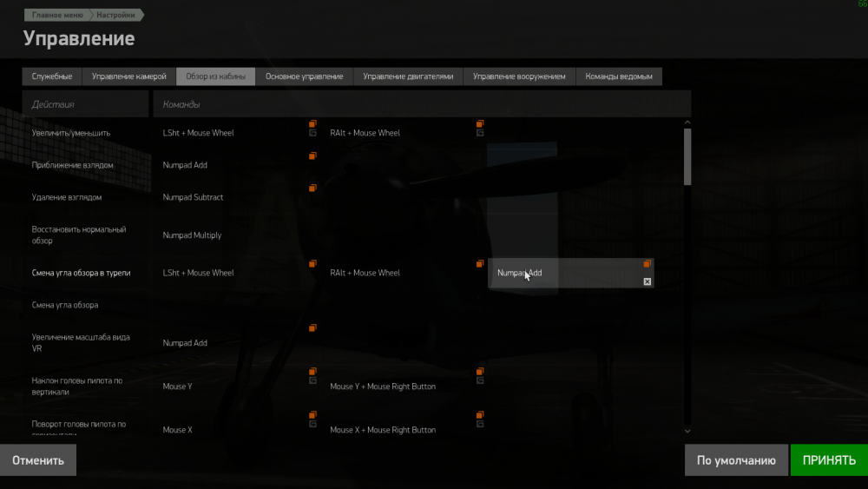This screenshot has height=489, width=868.
Task: Go to Главное меню breadcrumb
Action: point(57,15)
